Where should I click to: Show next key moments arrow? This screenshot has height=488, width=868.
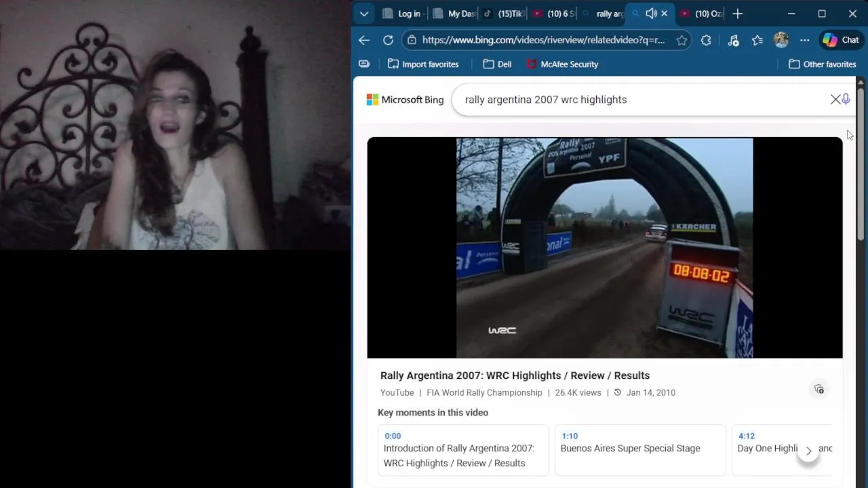pyautogui.click(x=808, y=451)
